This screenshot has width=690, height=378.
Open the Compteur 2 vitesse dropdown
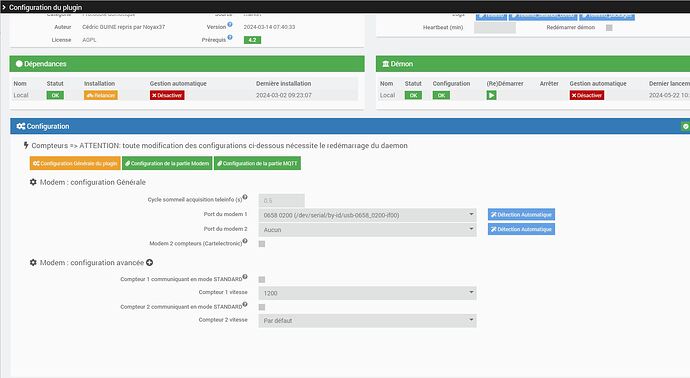pyautogui.click(x=367, y=320)
